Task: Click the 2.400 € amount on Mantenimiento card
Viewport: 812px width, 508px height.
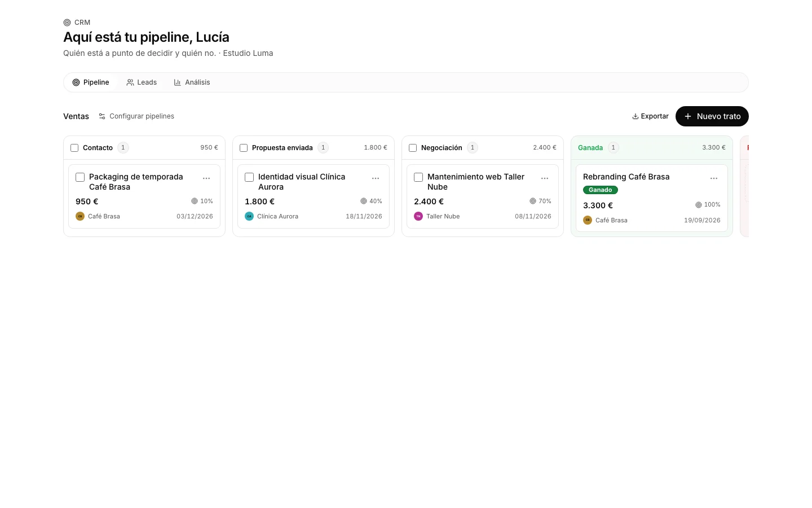Action: pos(429,202)
